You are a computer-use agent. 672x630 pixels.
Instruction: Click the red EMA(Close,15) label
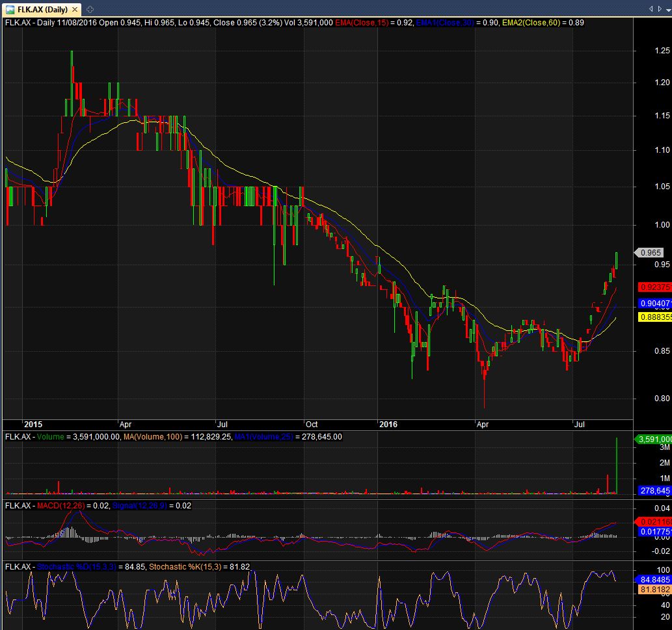pos(362,23)
